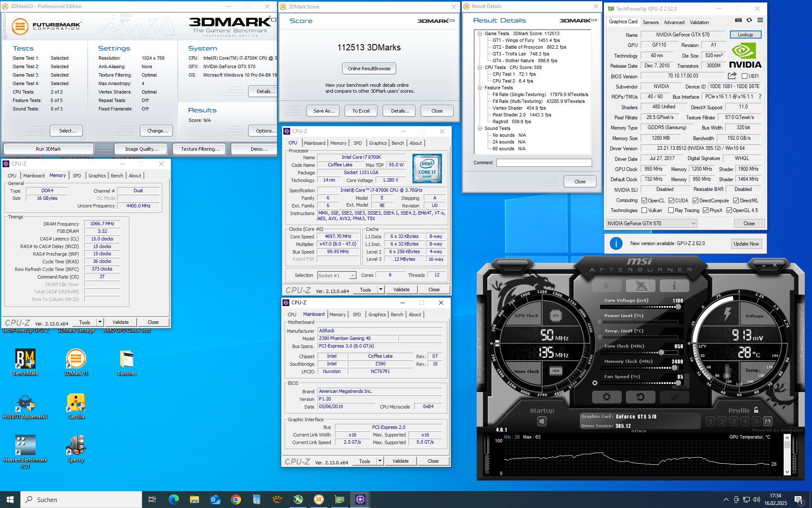This screenshot has height=508, width=812.
Task: Open File Explorer from the taskbar
Action: pyautogui.click(x=194, y=500)
